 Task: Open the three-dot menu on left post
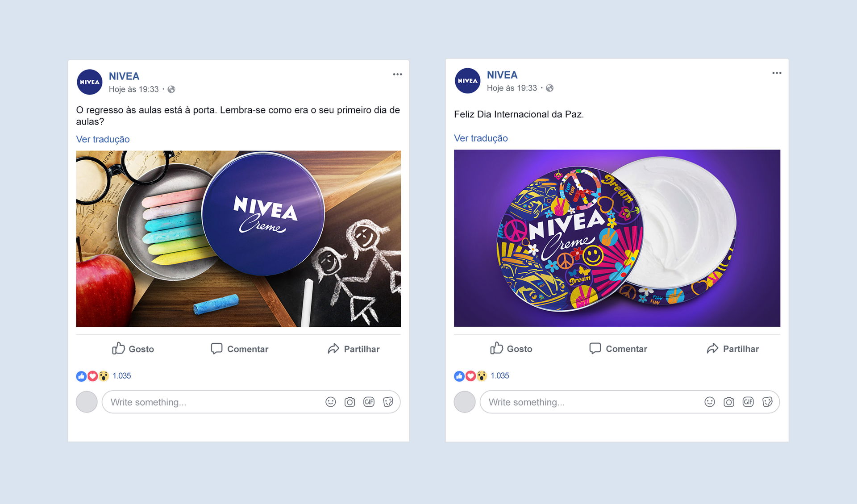397,74
